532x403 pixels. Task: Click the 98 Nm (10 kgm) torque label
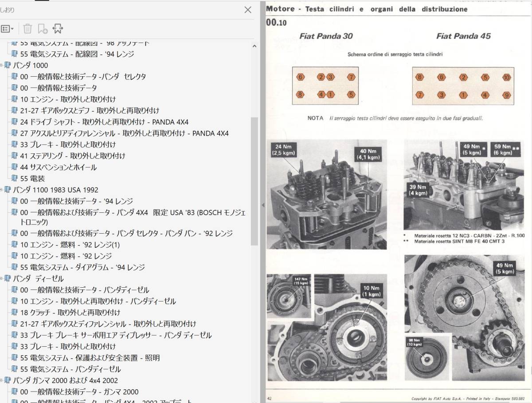(415, 342)
